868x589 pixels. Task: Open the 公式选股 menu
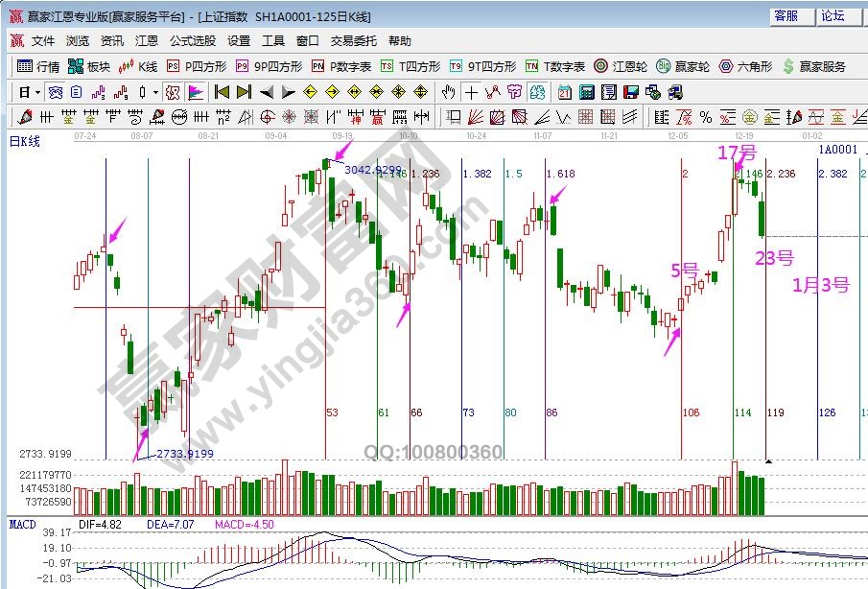pyautogui.click(x=193, y=41)
